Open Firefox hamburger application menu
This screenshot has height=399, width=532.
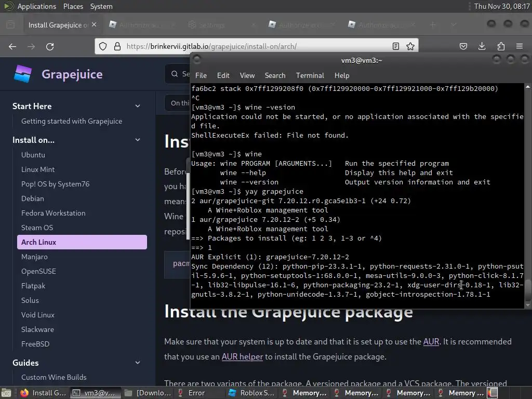[520, 46]
